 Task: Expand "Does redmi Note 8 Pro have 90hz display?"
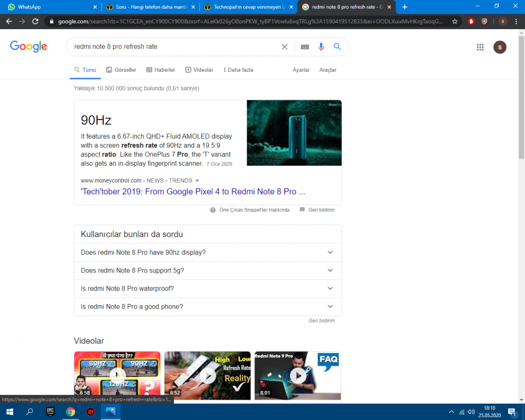207,253
